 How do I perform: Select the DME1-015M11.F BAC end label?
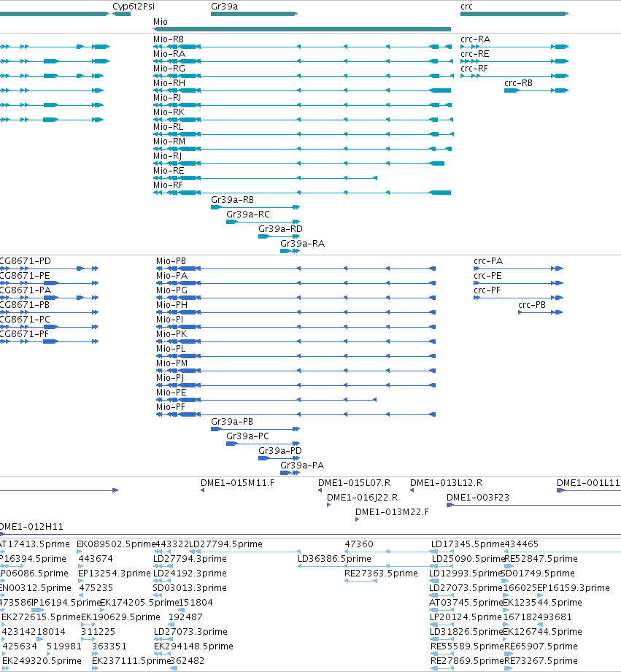237,483
